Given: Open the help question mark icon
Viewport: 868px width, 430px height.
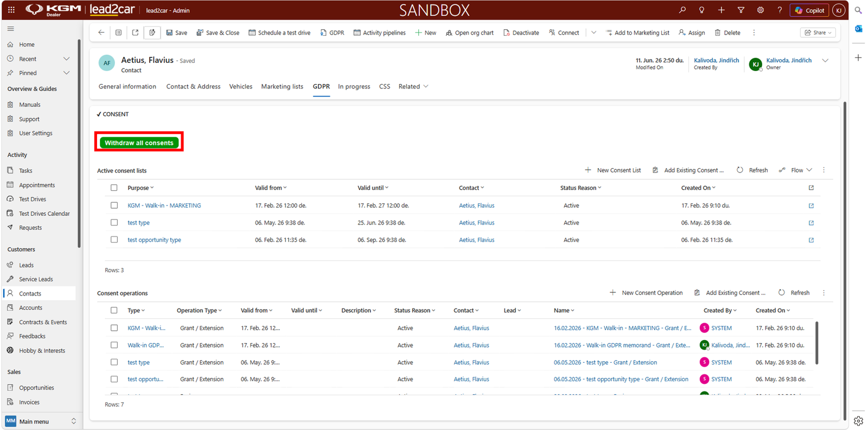Looking at the screenshot, I should (x=780, y=10).
